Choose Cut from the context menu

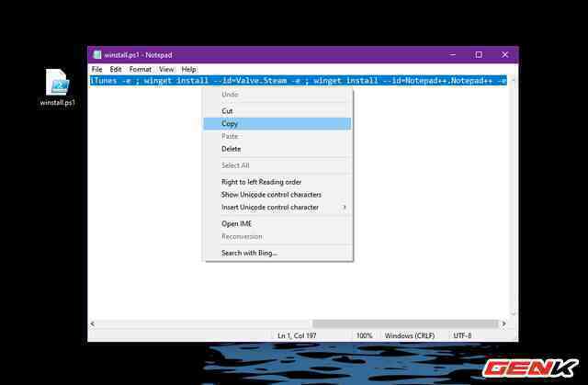click(x=277, y=111)
